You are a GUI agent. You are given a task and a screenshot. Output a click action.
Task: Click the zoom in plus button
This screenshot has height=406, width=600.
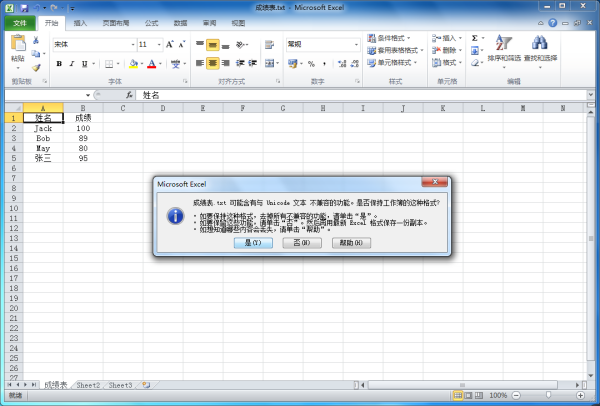click(x=580, y=395)
